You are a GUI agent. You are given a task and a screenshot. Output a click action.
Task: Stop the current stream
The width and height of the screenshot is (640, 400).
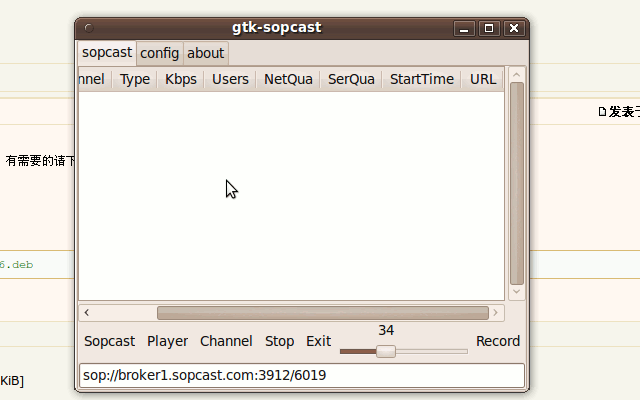[x=279, y=341]
